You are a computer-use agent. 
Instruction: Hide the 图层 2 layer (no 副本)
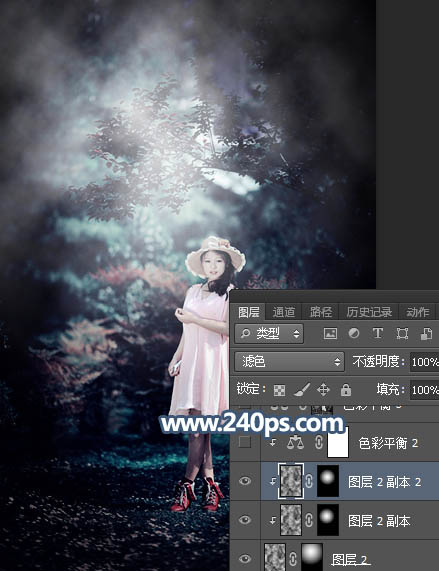(x=245, y=558)
